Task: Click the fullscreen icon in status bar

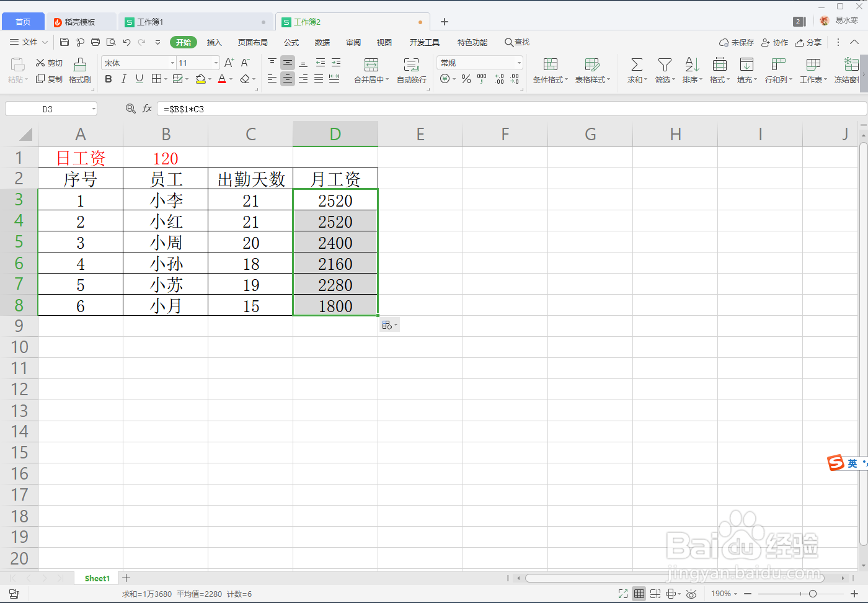Action: [623, 594]
